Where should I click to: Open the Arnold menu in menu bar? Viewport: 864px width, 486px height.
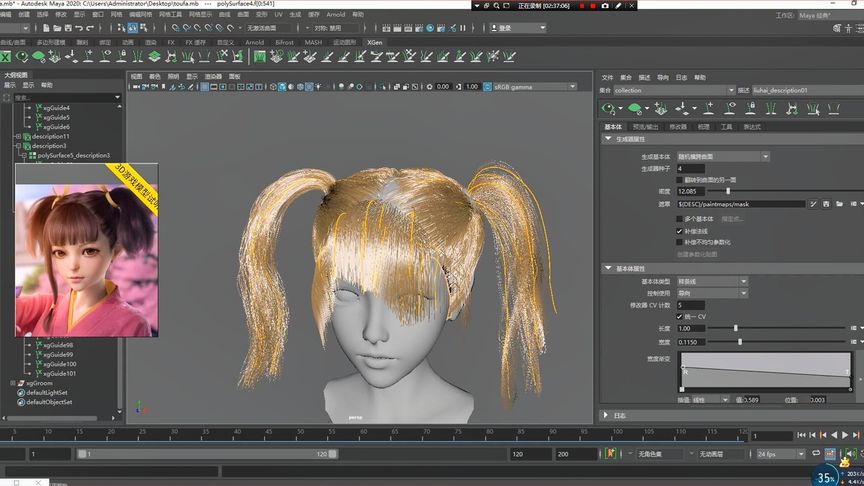point(335,15)
